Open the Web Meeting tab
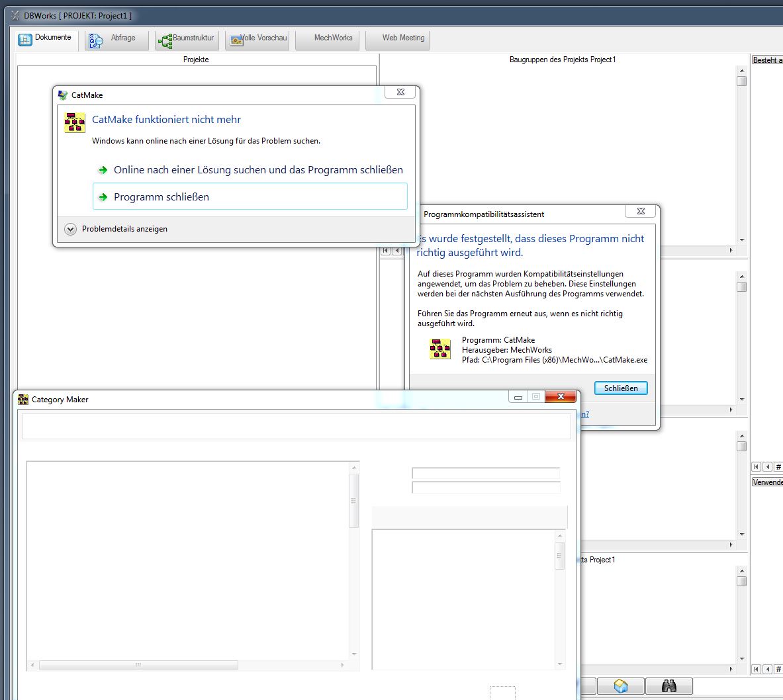 [398, 39]
